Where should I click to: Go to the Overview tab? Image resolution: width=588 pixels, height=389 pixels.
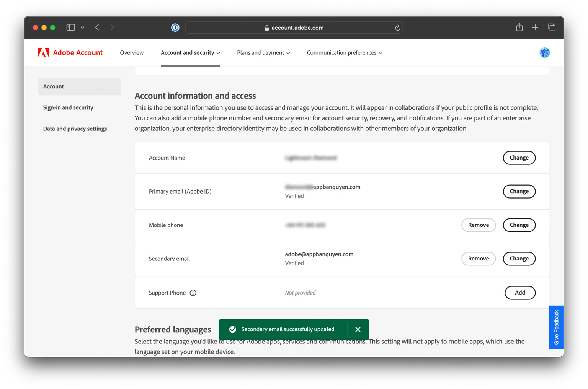pyautogui.click(x=132, y=53)
